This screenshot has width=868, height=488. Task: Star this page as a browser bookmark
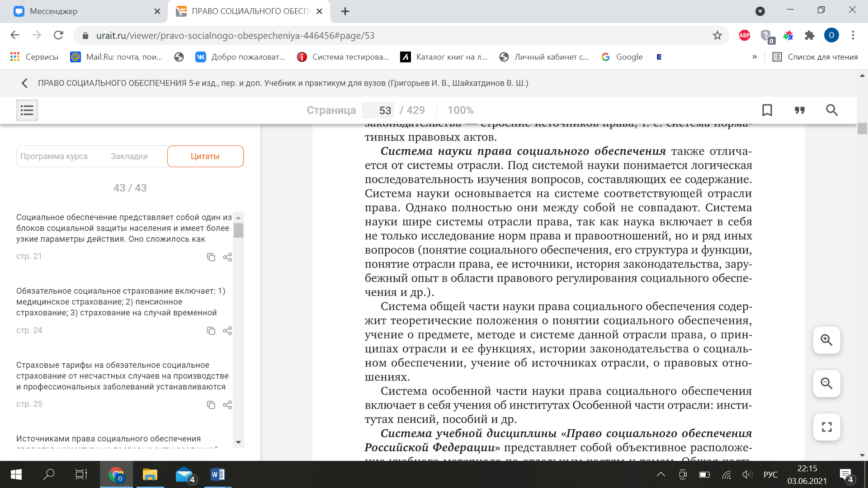tap(717, 35)
